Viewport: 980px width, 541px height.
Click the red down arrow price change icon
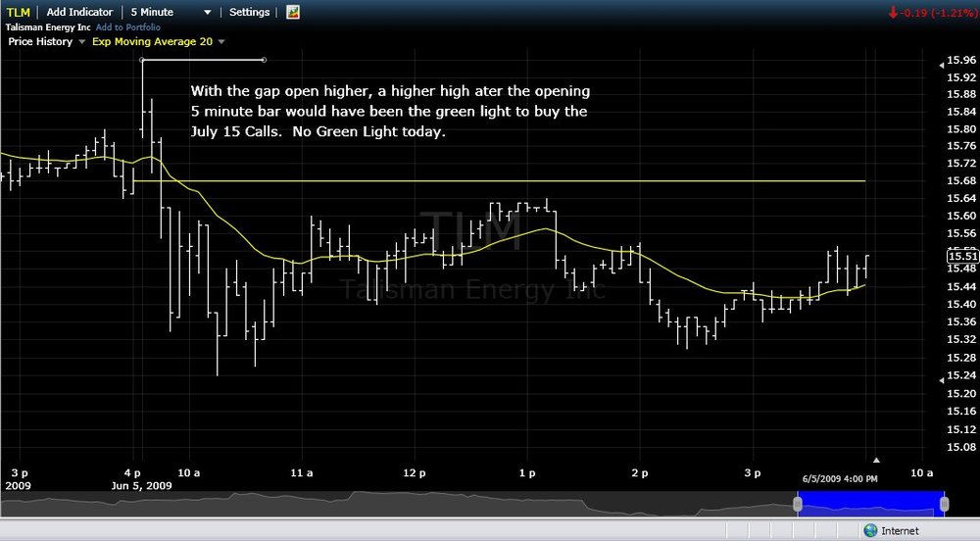(x=893, y=13)
